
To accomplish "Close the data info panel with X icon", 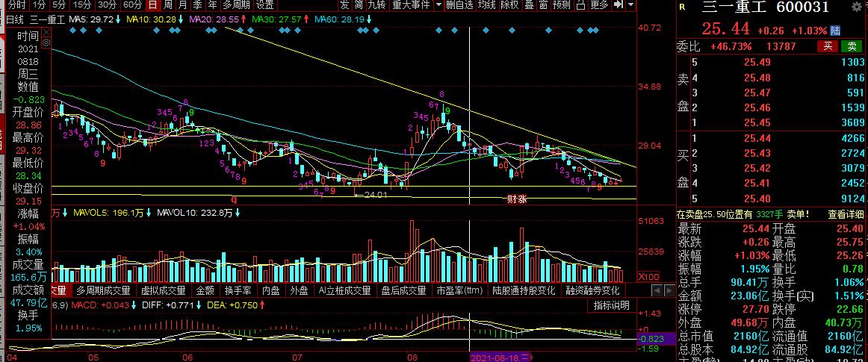I will (x=46, y=33).
